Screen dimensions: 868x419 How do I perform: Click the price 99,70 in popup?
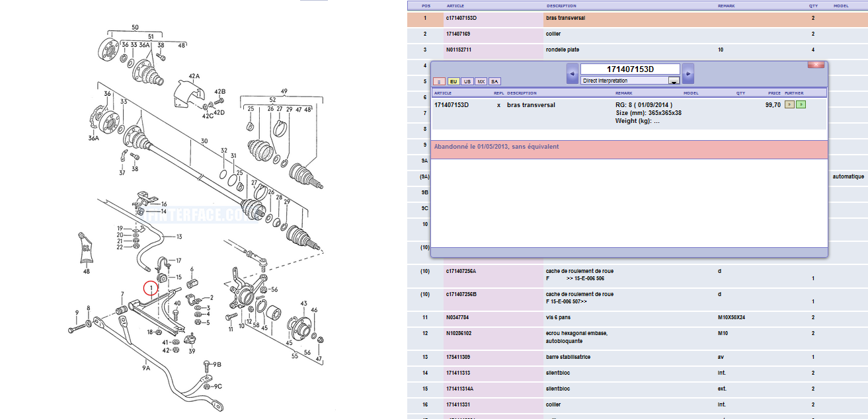click(773, 104)
